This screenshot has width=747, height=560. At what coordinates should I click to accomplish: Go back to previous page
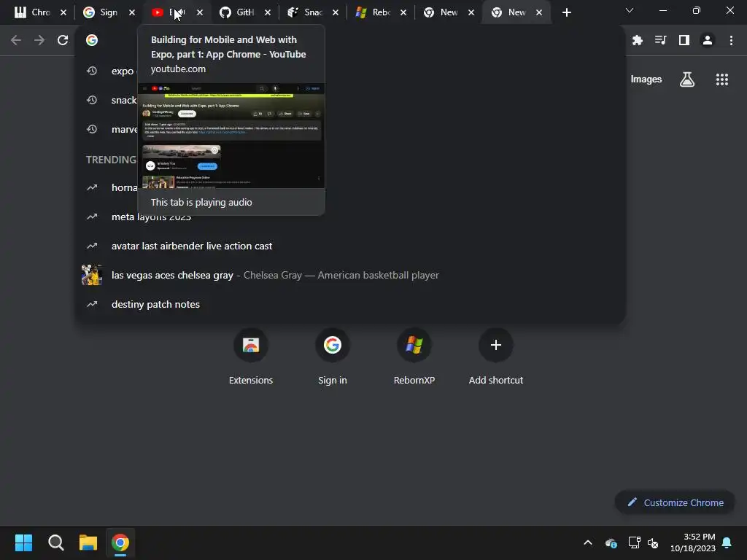[x=16, y=41]
